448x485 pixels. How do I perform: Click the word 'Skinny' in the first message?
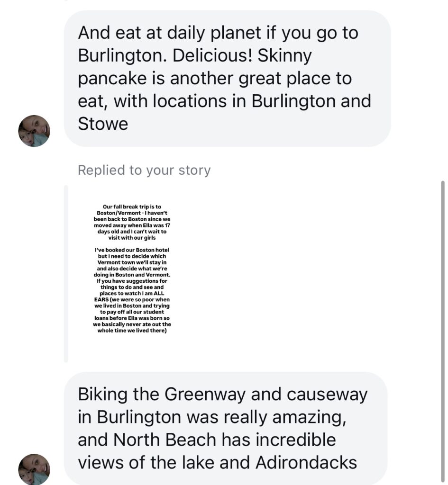click(x=284, y=56)
